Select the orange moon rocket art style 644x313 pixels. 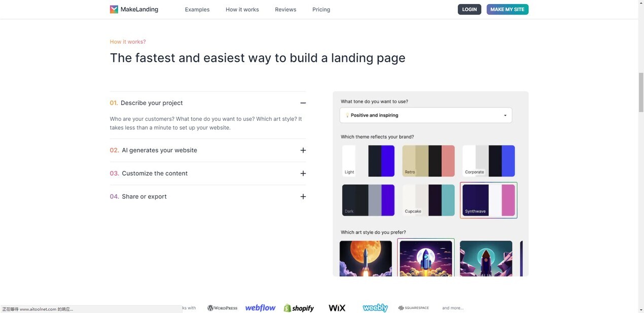[365, 258]
